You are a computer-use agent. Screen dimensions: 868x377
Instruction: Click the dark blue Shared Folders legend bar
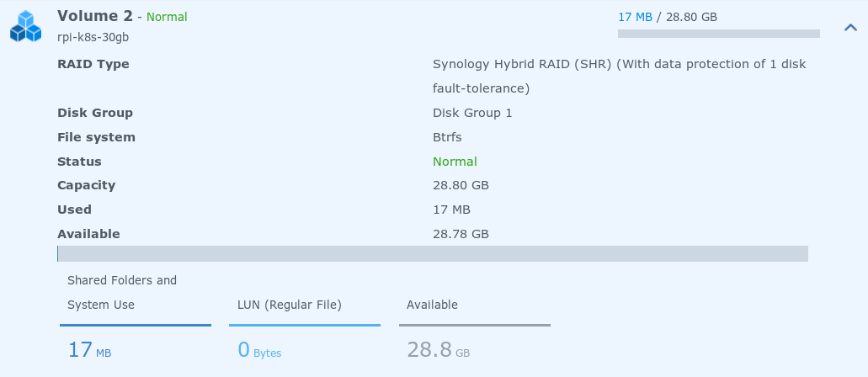(136, 326)
